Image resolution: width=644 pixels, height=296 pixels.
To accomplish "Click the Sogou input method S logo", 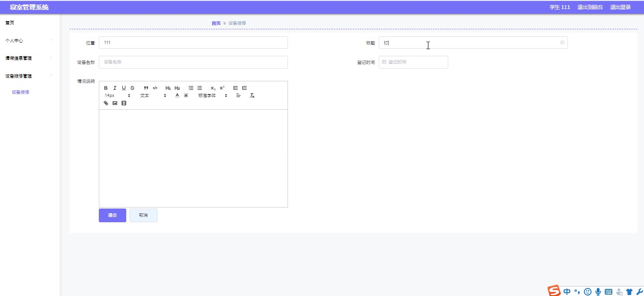I will (554, 291).
